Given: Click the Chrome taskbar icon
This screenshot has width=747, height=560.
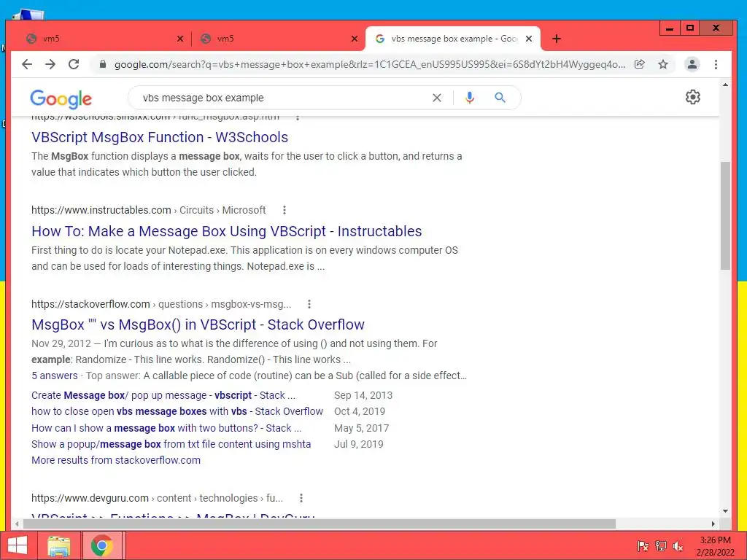Looking at the screenshot, I should click(x=101, y=545).
